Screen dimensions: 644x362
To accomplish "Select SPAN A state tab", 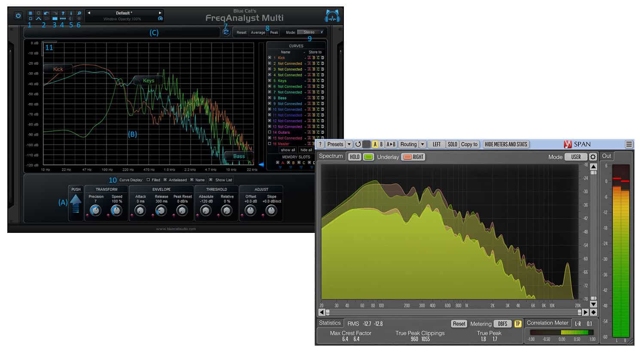I will [375, 144].
